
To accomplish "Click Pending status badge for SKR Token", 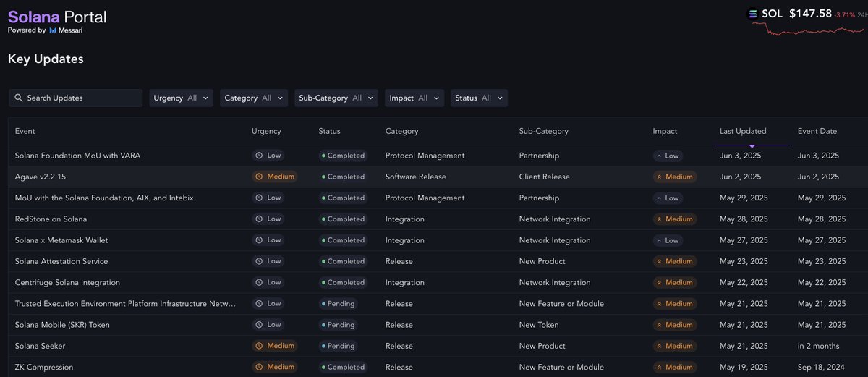I will (x=338, y=325).
